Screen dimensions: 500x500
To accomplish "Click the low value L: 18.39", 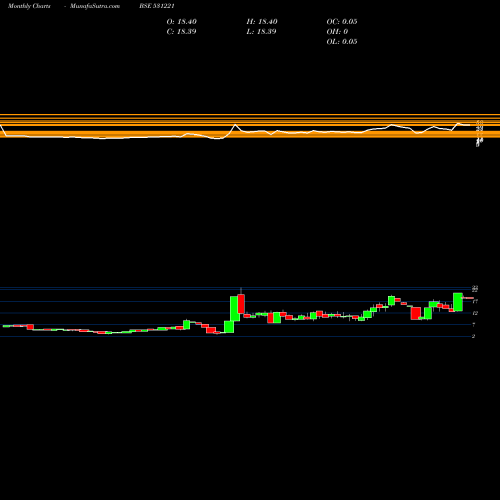I will [x=262, y=32].
